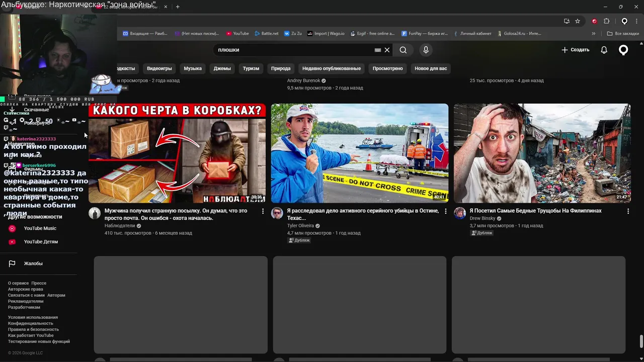Open more options for the Наблюдатели video
Screen dimensions: 644x362
click(x=263, y=212)
